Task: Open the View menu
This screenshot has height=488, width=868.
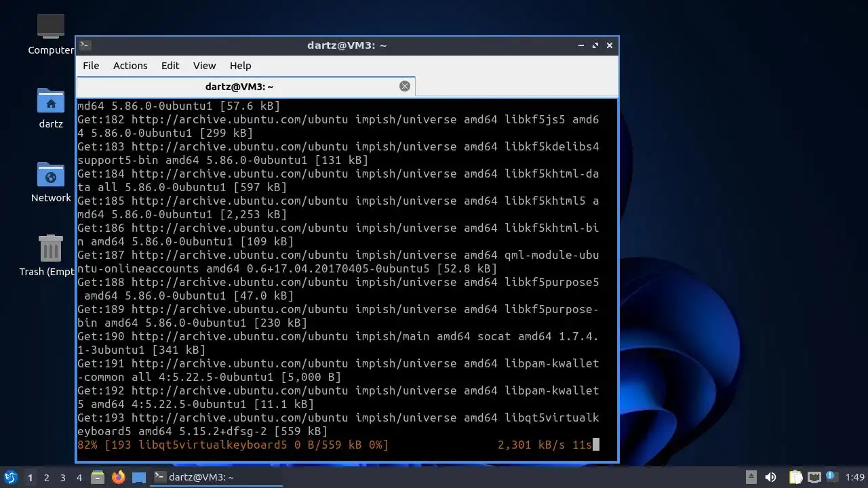Action: point(204,66)
